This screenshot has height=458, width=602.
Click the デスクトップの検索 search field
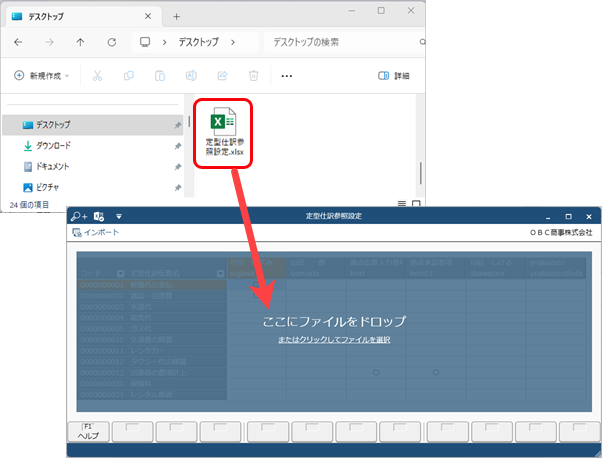click(x=344, y=42)
